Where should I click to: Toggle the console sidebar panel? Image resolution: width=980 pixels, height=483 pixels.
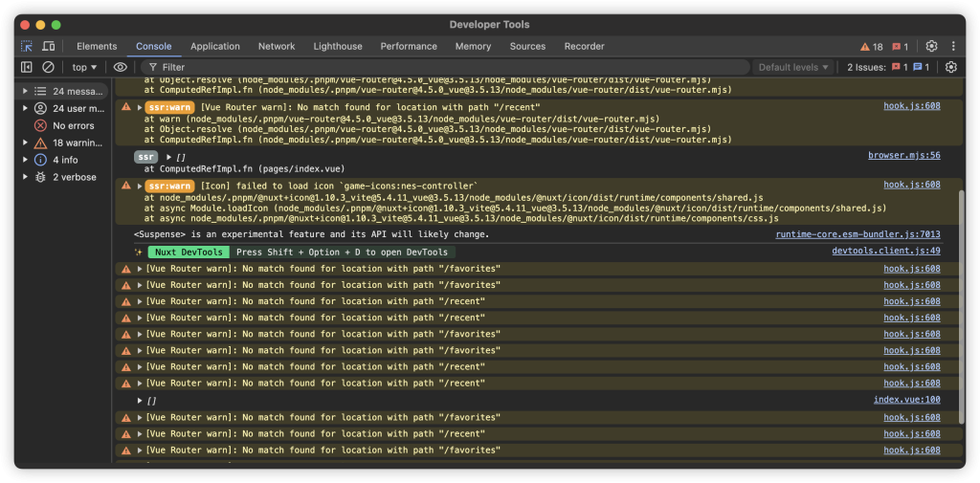pos(27,67)
